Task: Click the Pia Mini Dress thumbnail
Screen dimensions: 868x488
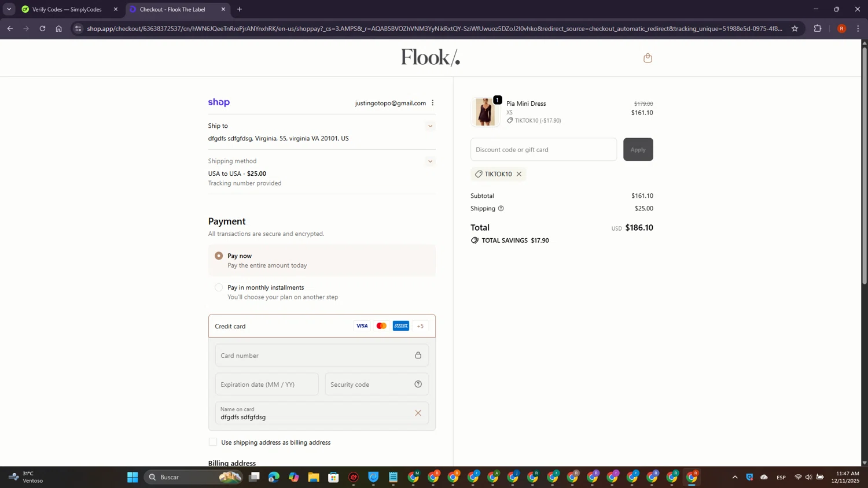Action: pos(485,112)
